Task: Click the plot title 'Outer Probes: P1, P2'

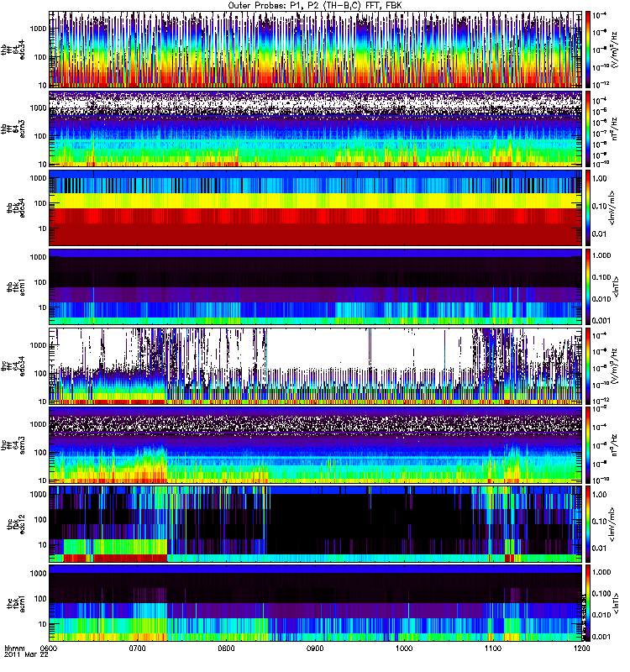Action: click(315, 5)
